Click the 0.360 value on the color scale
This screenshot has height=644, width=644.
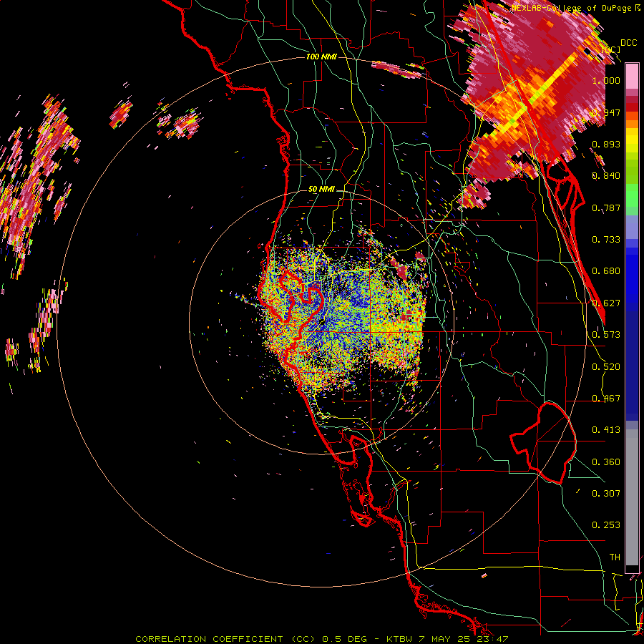pyautogui.click(x=606, y=462)
